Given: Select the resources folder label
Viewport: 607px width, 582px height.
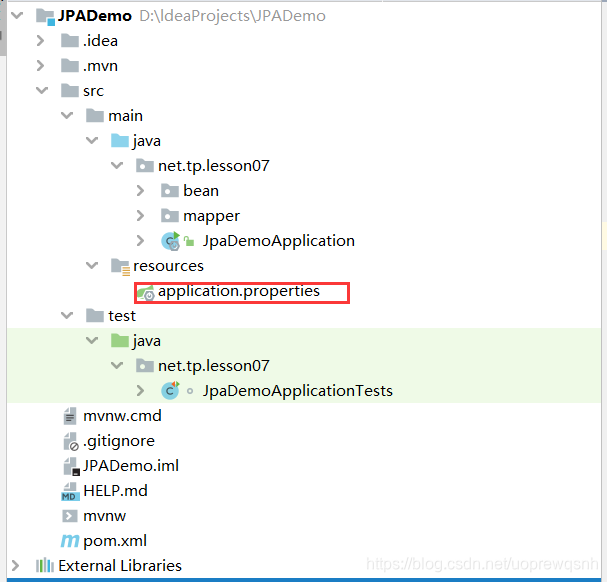Looking at the screenshot, I should (168, 266).
